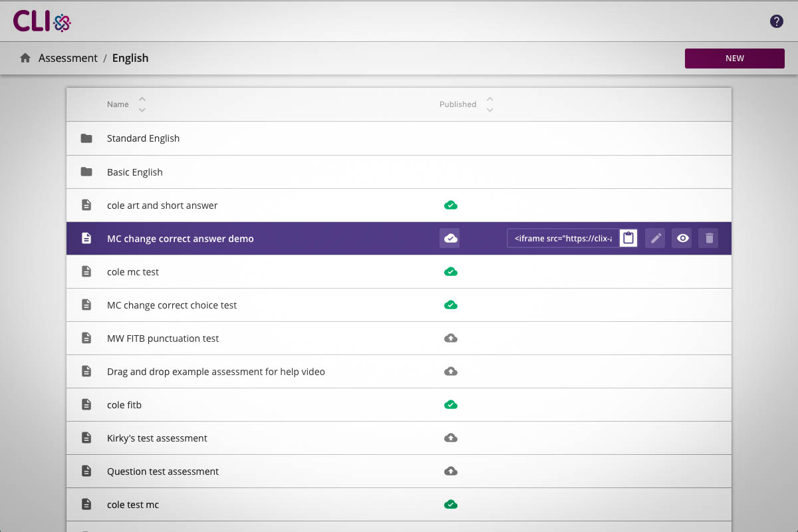Click the document icon for cole fitb
This screenshot has width=798, height=532.
pos(86,404)
